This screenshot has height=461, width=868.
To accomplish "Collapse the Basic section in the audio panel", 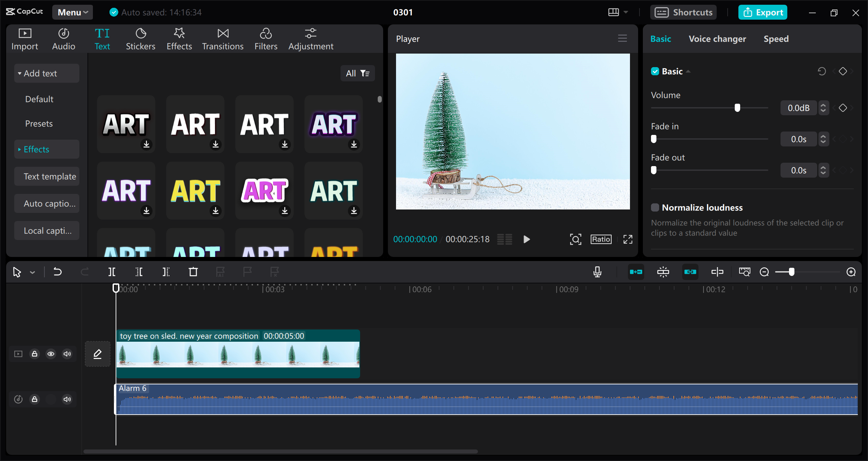I will (x=688, y=71).
